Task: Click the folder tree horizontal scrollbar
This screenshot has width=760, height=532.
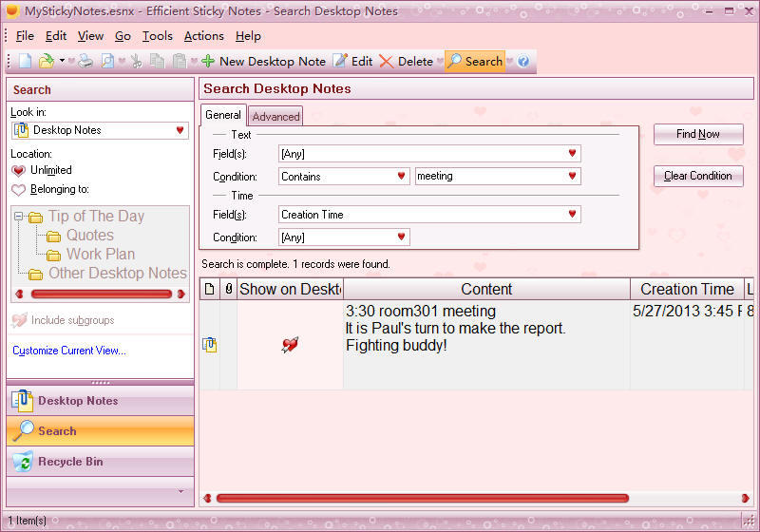Action: 102,294
